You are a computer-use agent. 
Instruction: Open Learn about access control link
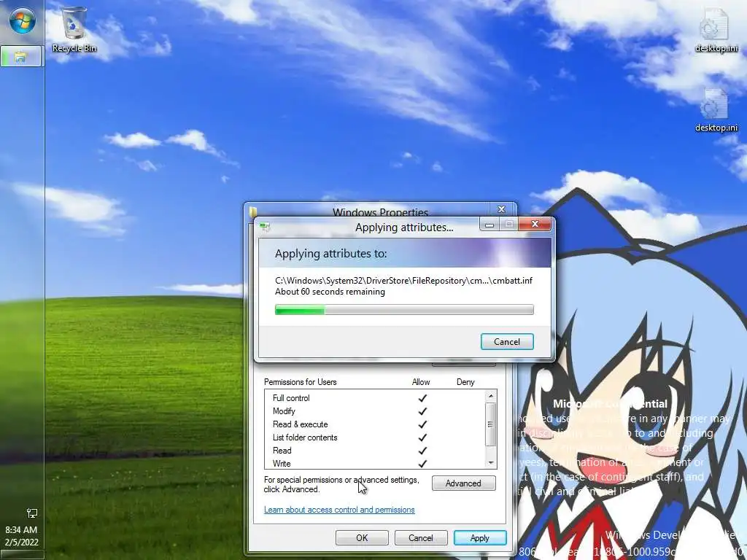[x=339, y=510]
